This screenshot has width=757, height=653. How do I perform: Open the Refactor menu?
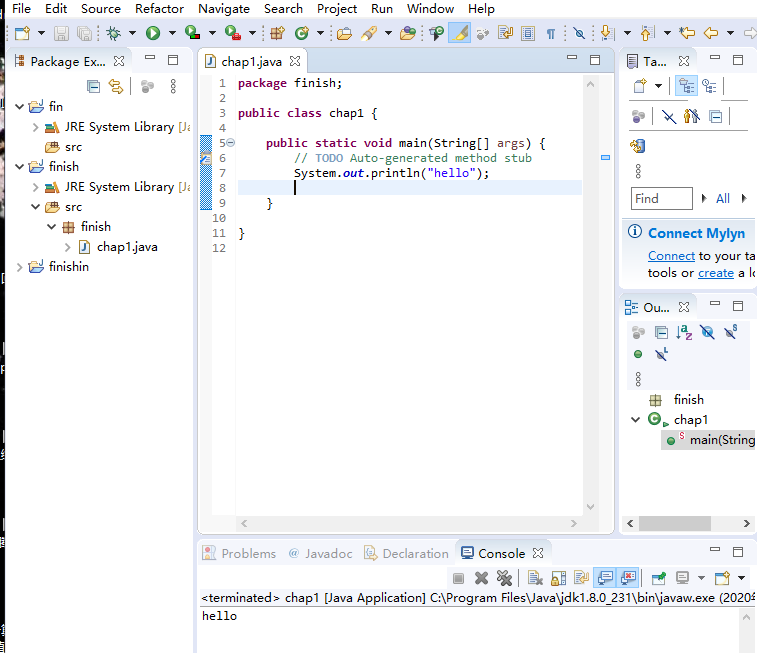coord(159,9)
